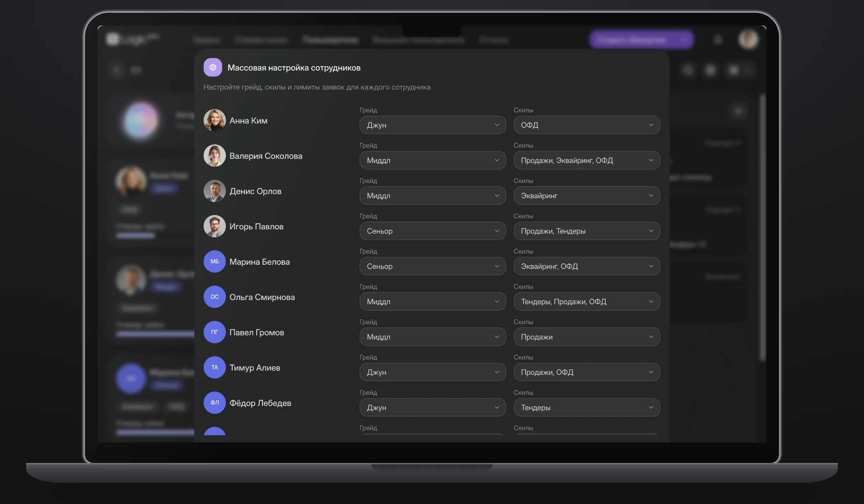Expand the Эквайринг, ОФД skills dropdown

[x=587, y=266]
